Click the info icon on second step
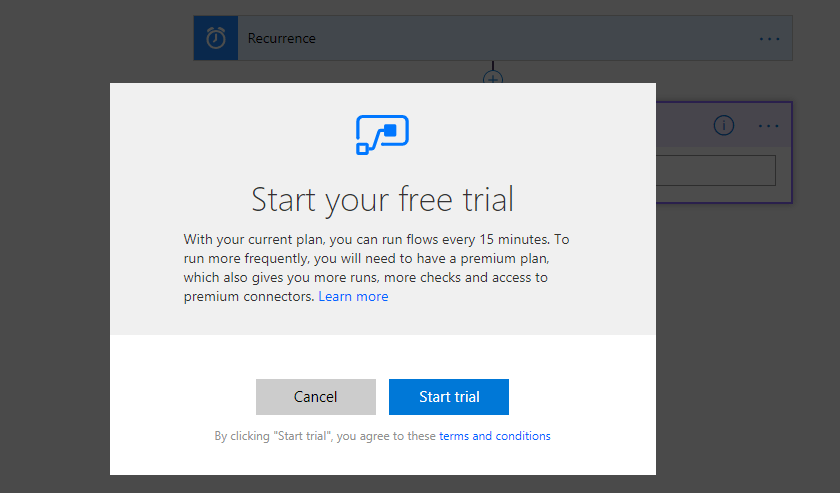Screen dimensions: 840x493 [x=724, y=125]
